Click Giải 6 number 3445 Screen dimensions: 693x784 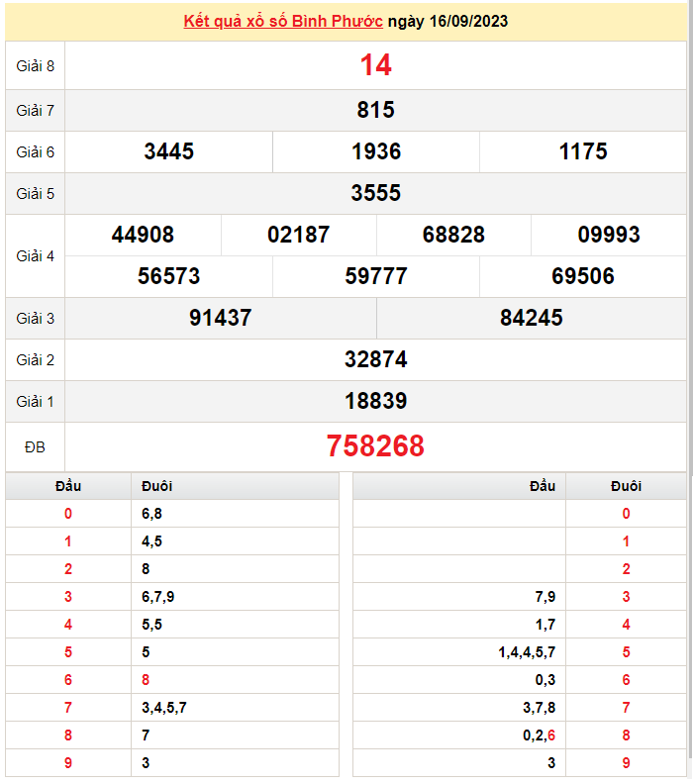click(x=168, y=151)
